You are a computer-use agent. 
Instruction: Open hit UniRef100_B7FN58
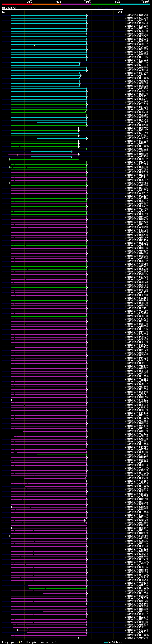click(x=136, y=15)
